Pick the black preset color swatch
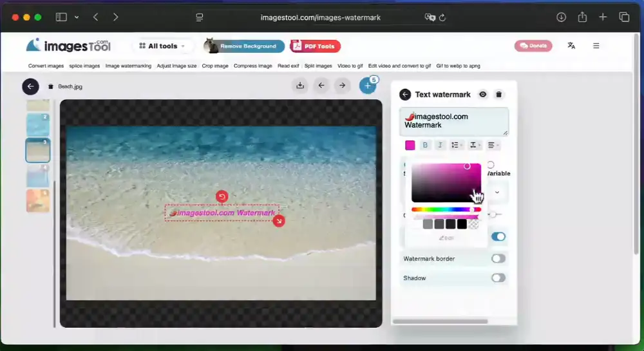 [462, 224]
